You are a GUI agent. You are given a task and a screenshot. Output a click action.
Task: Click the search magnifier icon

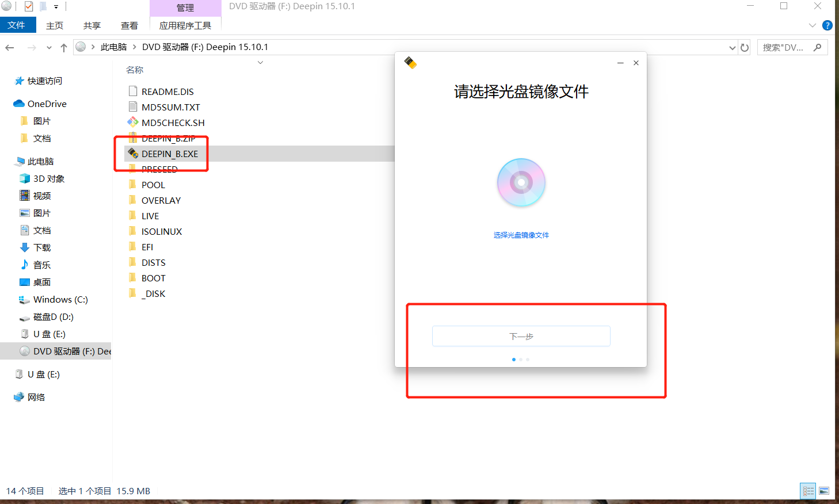point(817,47)
